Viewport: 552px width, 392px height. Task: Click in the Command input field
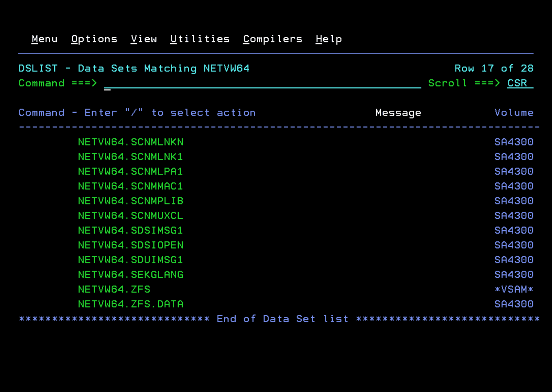(x=262, y=83)
